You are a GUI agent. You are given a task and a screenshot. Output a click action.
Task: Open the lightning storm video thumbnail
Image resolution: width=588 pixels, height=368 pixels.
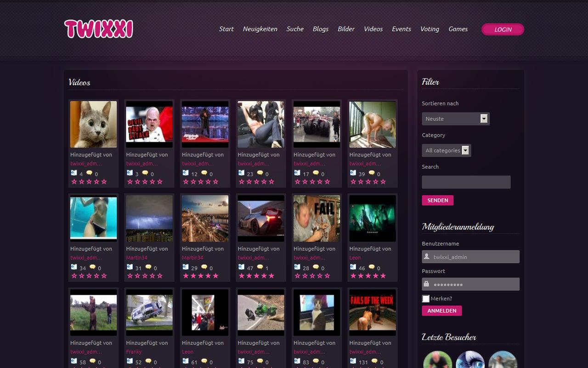coord(149,218)
